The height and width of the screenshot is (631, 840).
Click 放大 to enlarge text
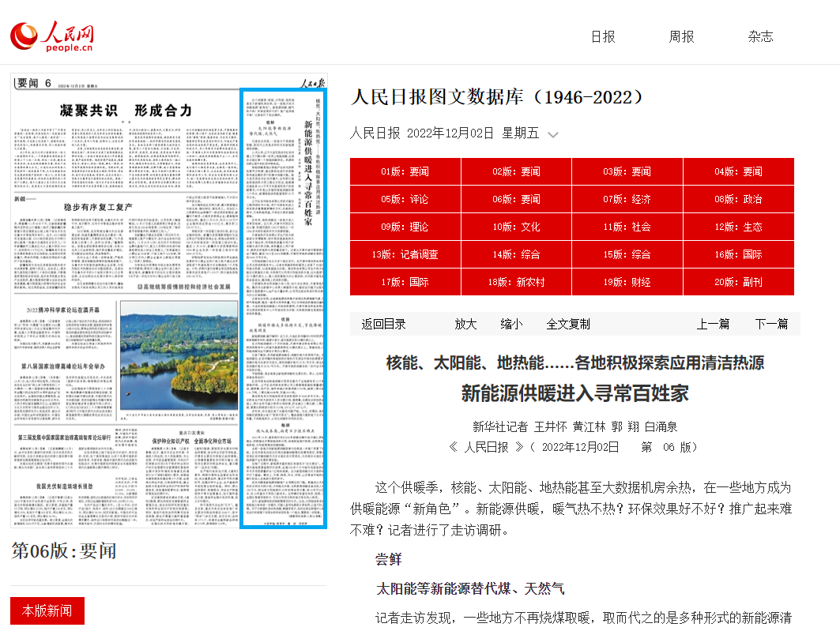465,324
